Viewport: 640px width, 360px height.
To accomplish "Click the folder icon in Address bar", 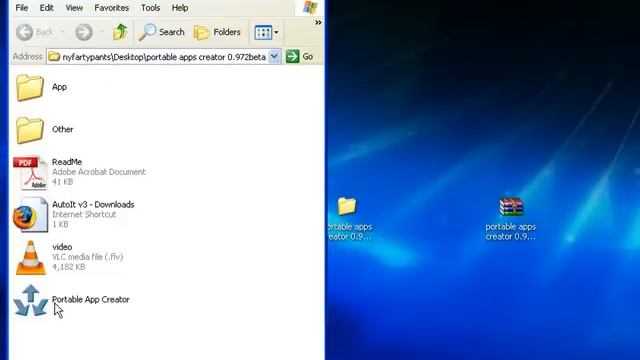I will coord(54,57).
